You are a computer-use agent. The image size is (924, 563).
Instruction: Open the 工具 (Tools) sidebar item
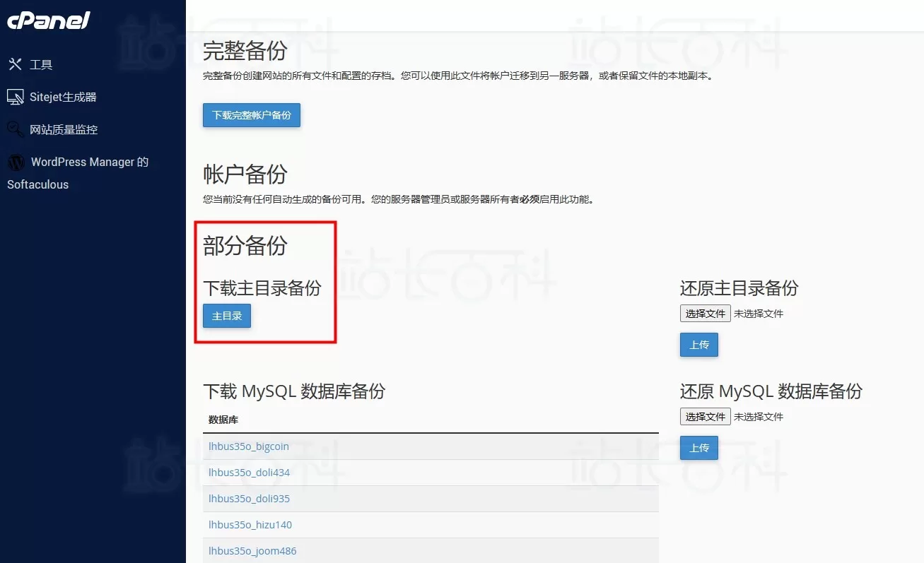coord(40,64)
